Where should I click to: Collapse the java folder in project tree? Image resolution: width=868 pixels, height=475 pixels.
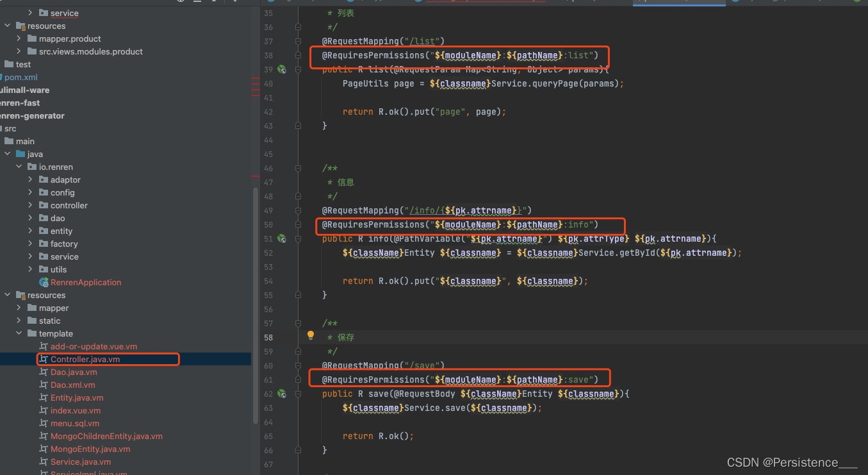tap(8, 154)
